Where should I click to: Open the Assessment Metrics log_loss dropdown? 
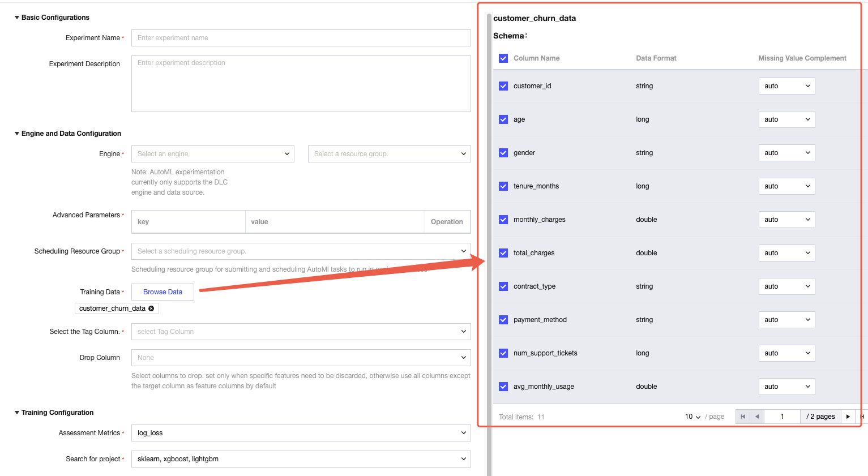[x=301, y=433]
